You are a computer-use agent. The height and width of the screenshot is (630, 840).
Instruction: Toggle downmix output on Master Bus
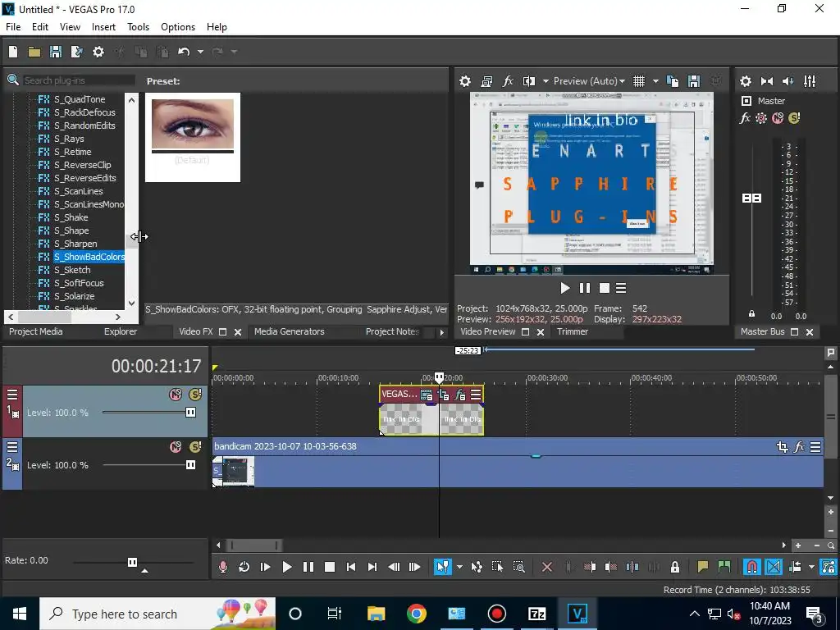(767, 81)
